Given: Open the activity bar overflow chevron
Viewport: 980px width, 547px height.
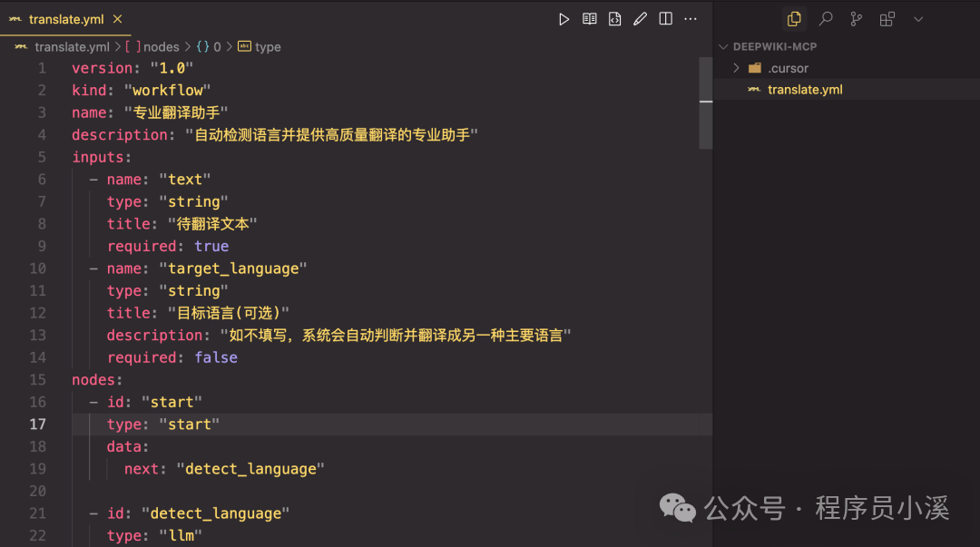Looking at the screenshot, I should (x=919, y=18).
